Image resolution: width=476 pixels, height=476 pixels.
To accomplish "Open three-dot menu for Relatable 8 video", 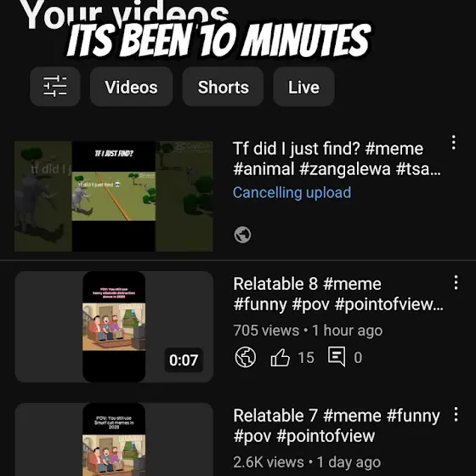I will (x=456, y=282).
